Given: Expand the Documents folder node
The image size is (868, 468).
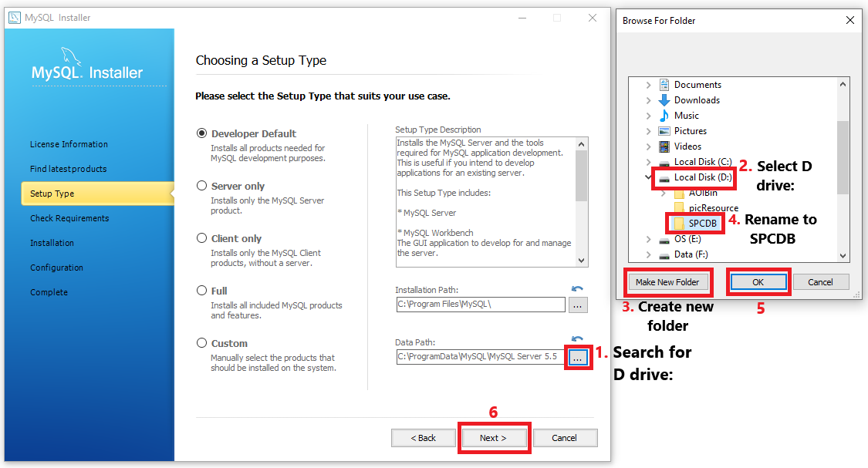Looking at the screenshot, I should (x=648, y=85).
